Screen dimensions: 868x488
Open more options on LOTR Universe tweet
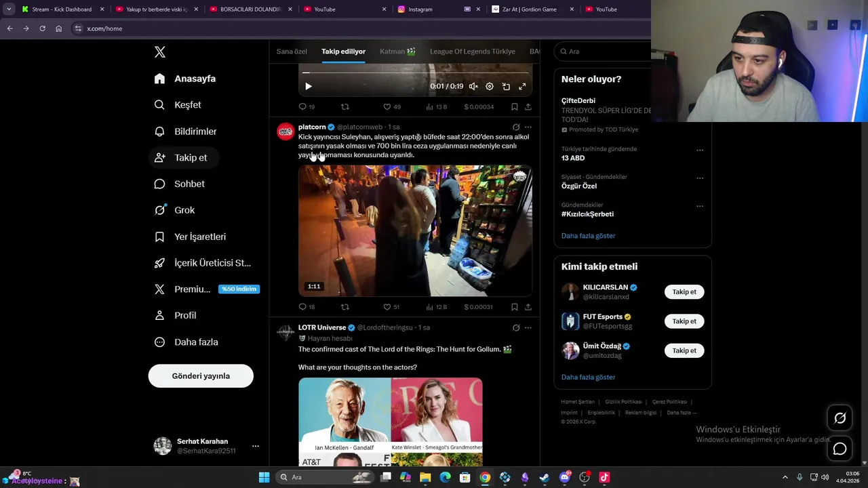pyautogui.click(x=528, y=328)
